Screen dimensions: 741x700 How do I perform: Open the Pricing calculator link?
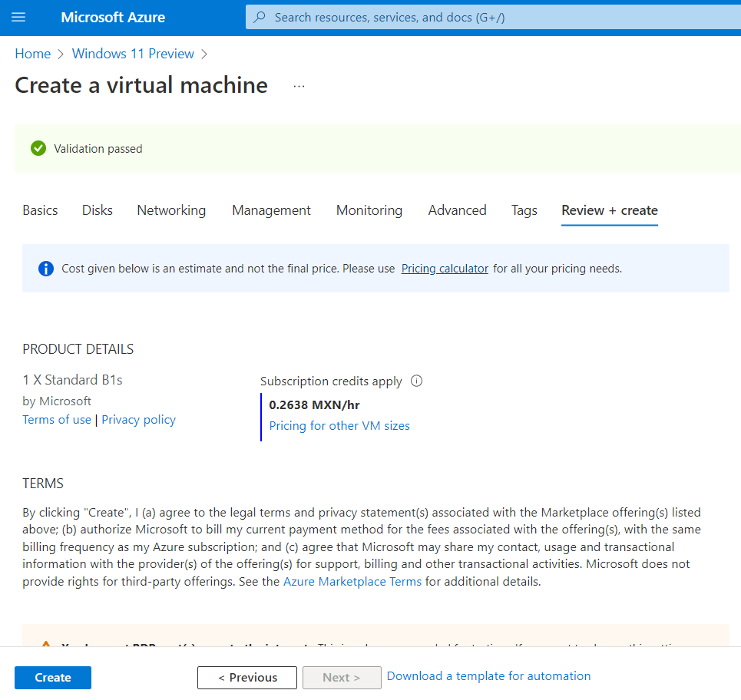click(444, 268)
